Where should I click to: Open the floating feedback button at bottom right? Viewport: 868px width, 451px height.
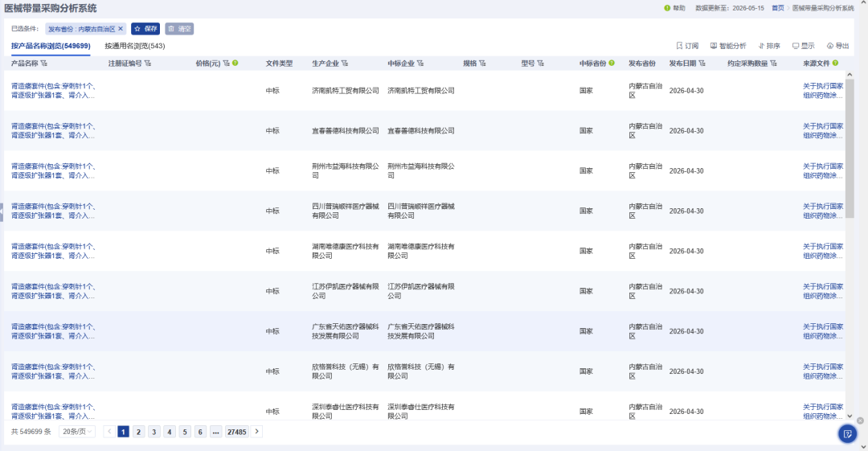[x=847, y=434]
